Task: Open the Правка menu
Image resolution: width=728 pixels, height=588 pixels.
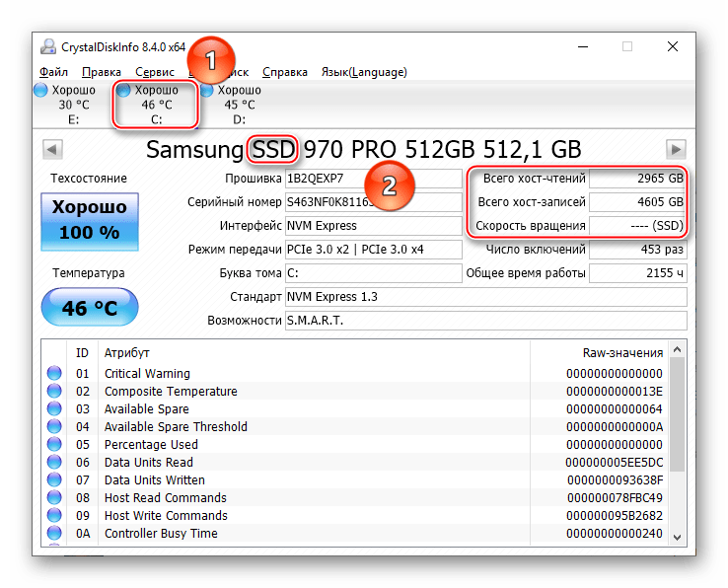Action: coord(102,72)
